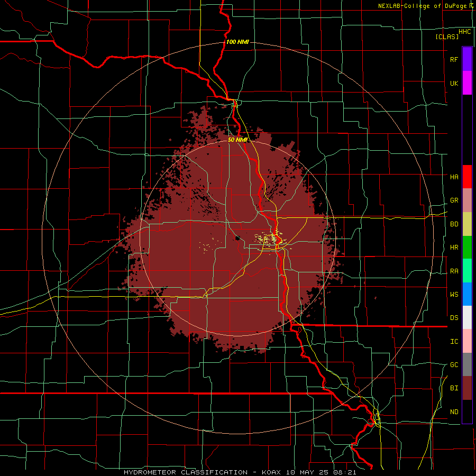Click the HHC product code text
Image resolution: width=476 pixels, height=476 pixels.
[464, 32]
